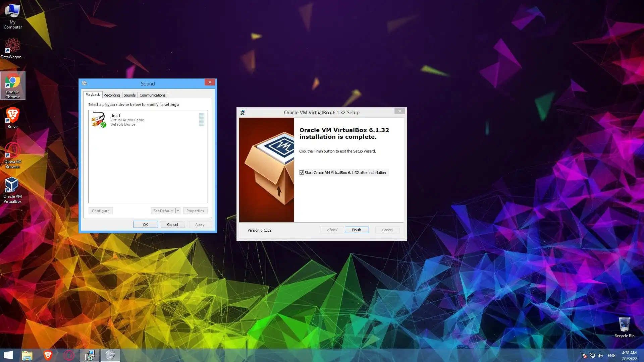Open the Google Chrome desktop icon
Screen dimensions: 644x362
point(12,85)
